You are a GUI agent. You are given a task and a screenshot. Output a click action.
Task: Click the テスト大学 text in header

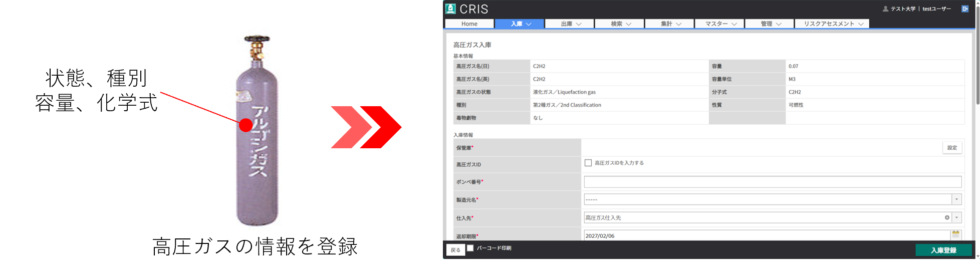click(x=903, y=9)
